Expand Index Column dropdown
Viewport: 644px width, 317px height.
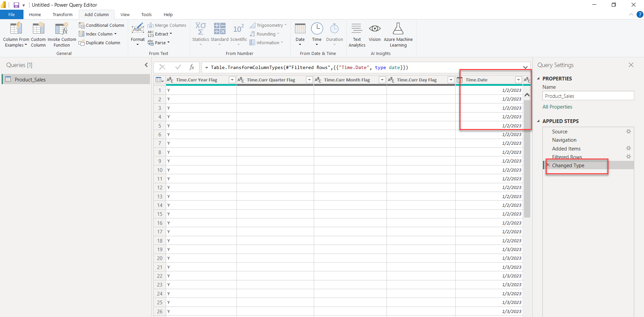pyautogui.click(x=115, y=34)
